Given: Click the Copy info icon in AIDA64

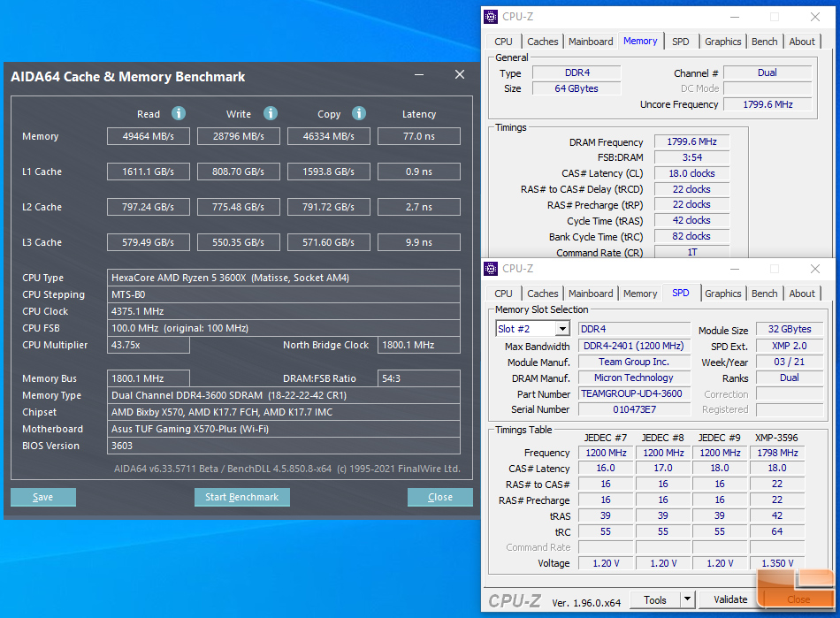Looking at the screenshot, I should (x=359, y=113).
